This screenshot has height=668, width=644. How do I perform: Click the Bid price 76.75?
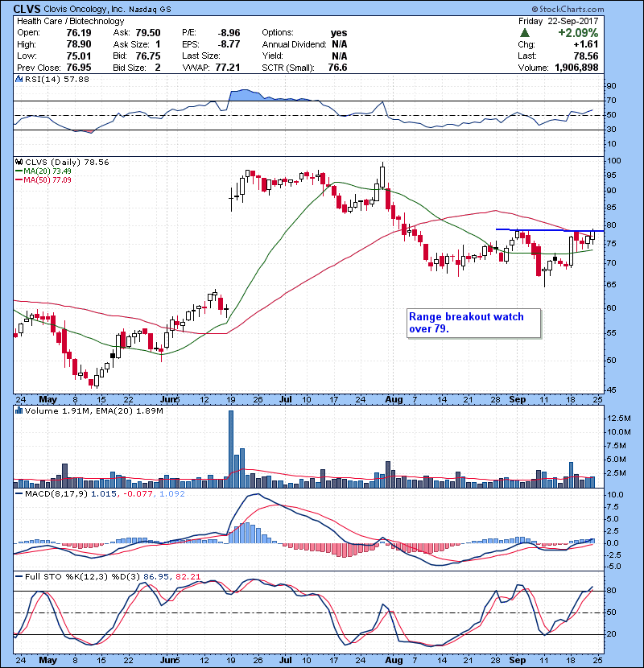[148, 56]
